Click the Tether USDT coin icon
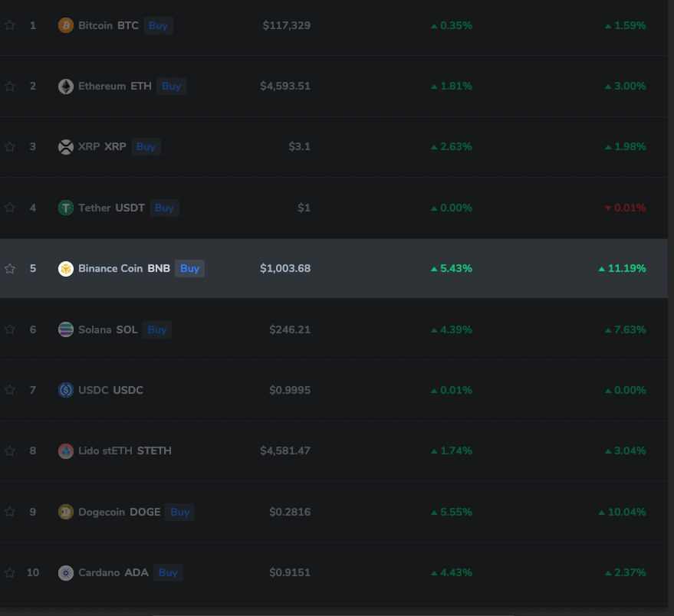Screen dimensions: 674x616 click(65, 208)
